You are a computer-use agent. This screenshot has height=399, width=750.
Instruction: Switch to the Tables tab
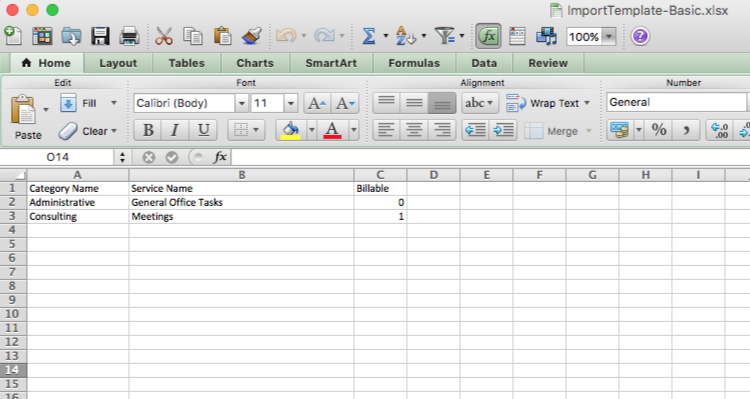click(x=187, y=63)
